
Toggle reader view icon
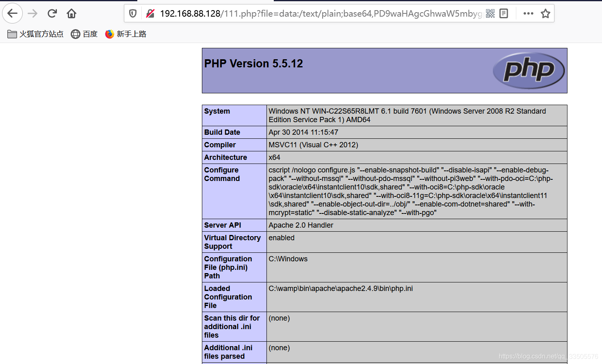(x=504, y=13)
